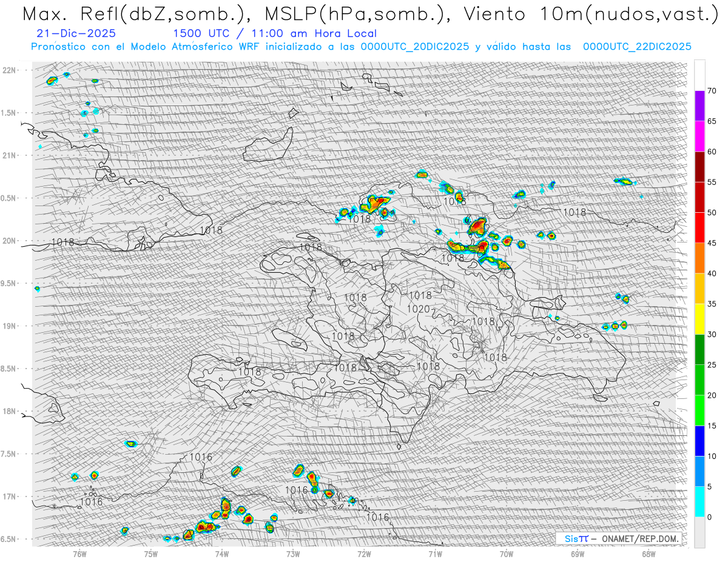This screenshot has height=562, width=728.
Task: Click the longitude axis label '71W'
Action: pos(435,554)
